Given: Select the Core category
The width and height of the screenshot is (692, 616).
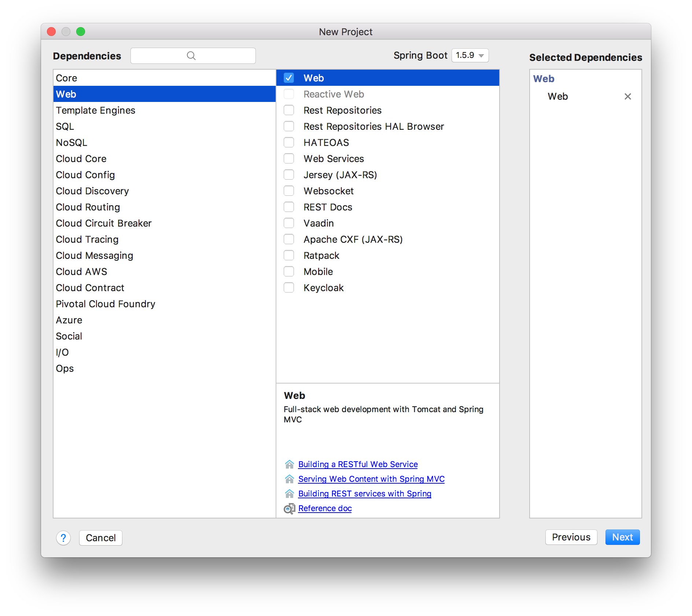Looking at the screenshot, I should tap(164, 78).
